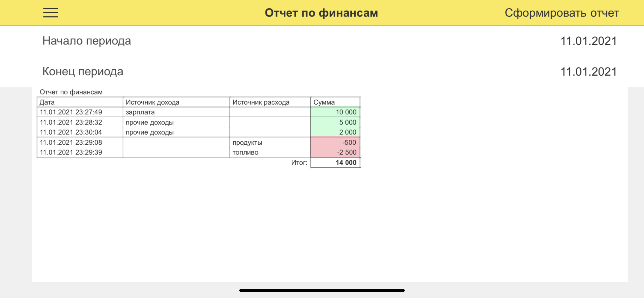Click the топливо expense cell
The width and height of the screenshot is (644, 298).
click(x=270, y=152)
